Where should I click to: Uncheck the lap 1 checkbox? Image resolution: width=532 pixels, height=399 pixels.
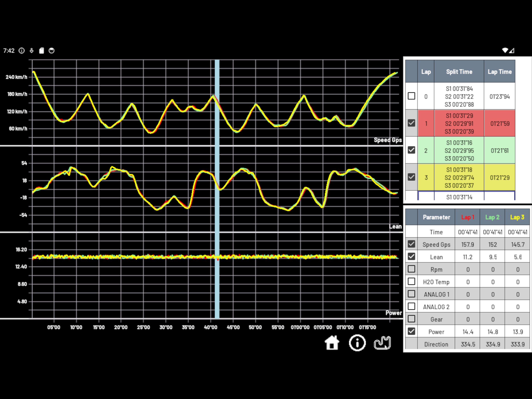[411, 123]
